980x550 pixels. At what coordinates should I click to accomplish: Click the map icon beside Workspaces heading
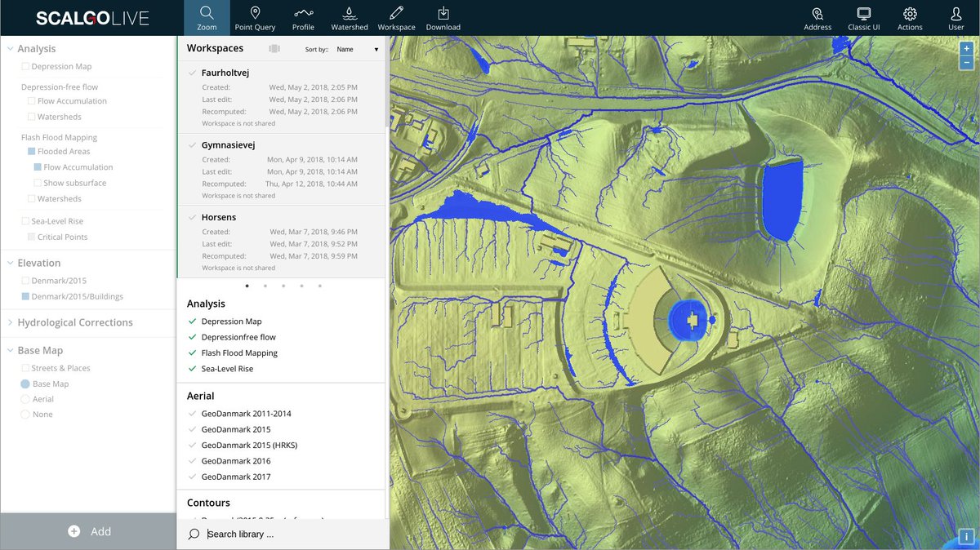point(274,49)
